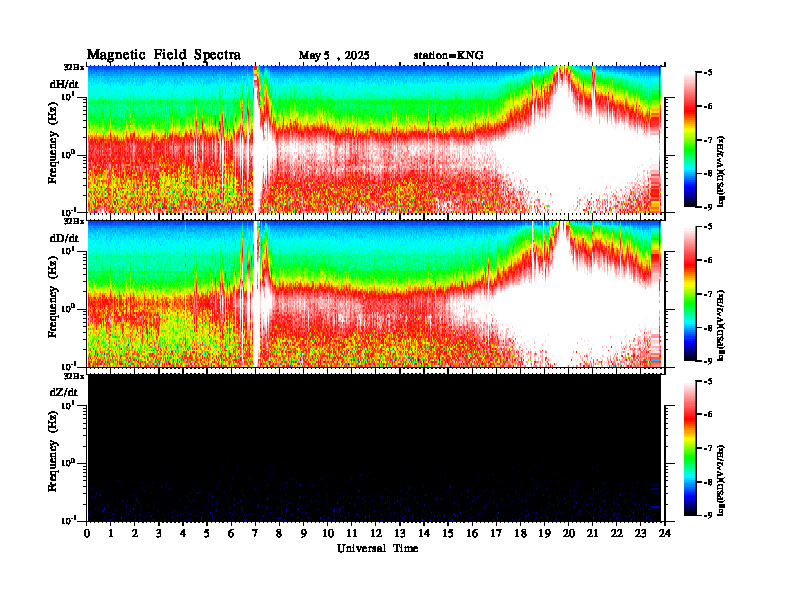Click hour 16 on the Universal Time axis

click(x=472, y=533)
